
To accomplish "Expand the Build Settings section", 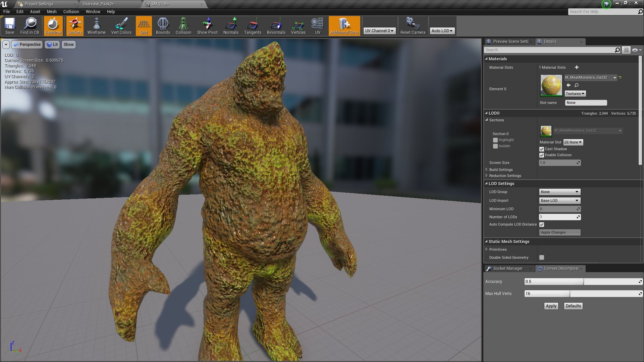I will [x=487, y=170].
